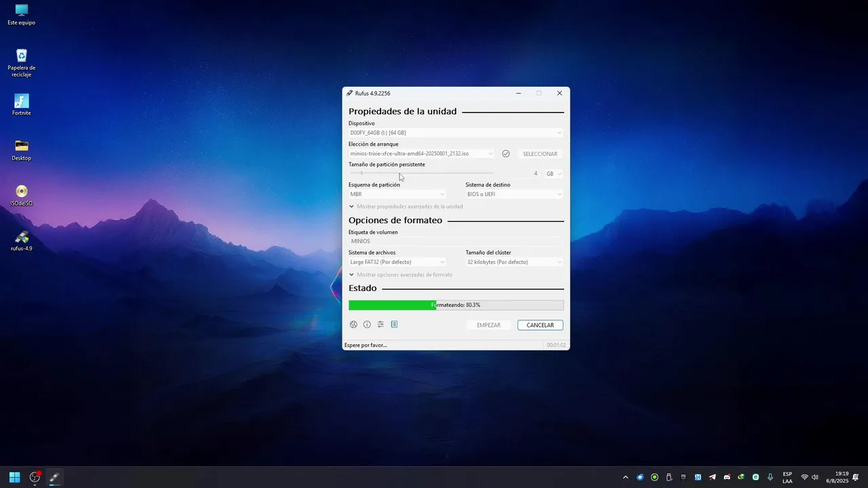The height and width of the screenshot is (488, 868).
Task: Click the Etiqueta de volumen MINIOS field
Action: [456, 241]
